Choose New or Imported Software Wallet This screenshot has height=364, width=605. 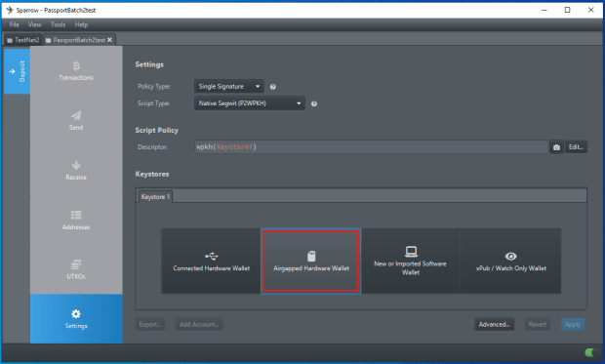tap(411, 262)
